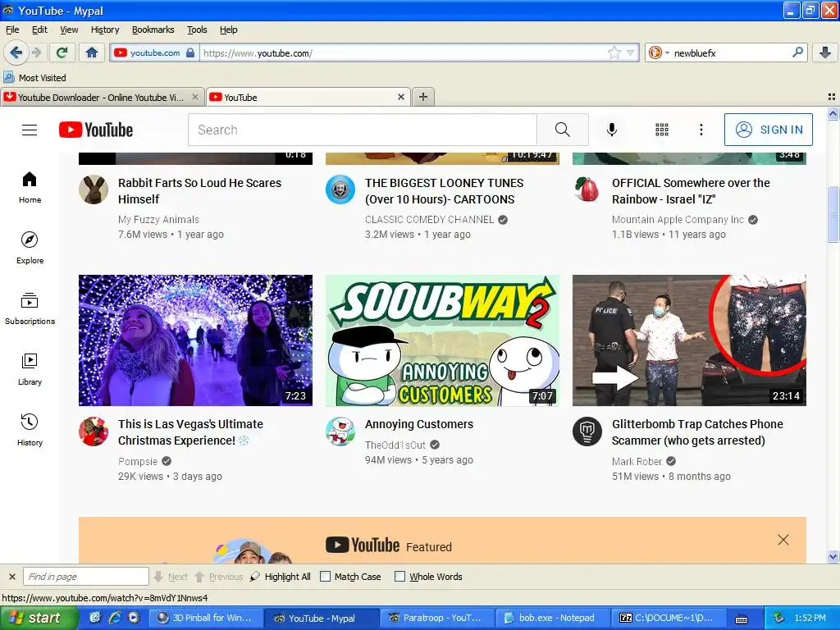Toggle Highlight All in the find bar
This screenshot has width=840, height=630.
point(281,577)
